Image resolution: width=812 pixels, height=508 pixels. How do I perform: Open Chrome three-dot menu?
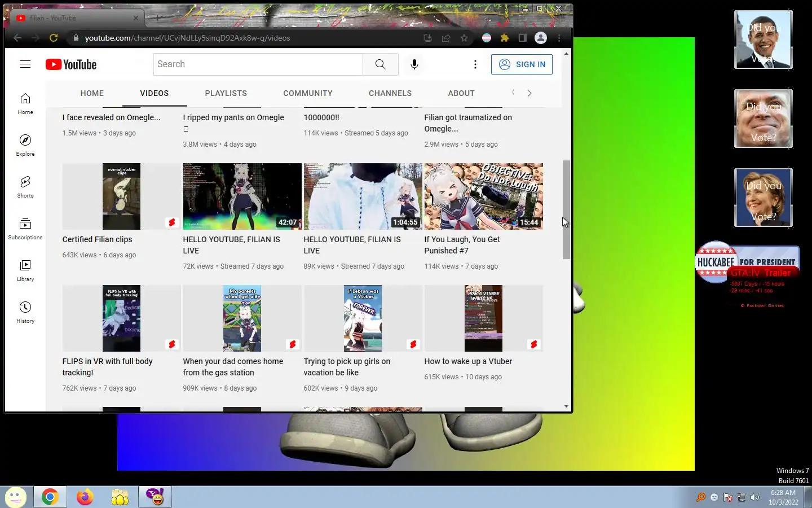click(x=559, y=38)
